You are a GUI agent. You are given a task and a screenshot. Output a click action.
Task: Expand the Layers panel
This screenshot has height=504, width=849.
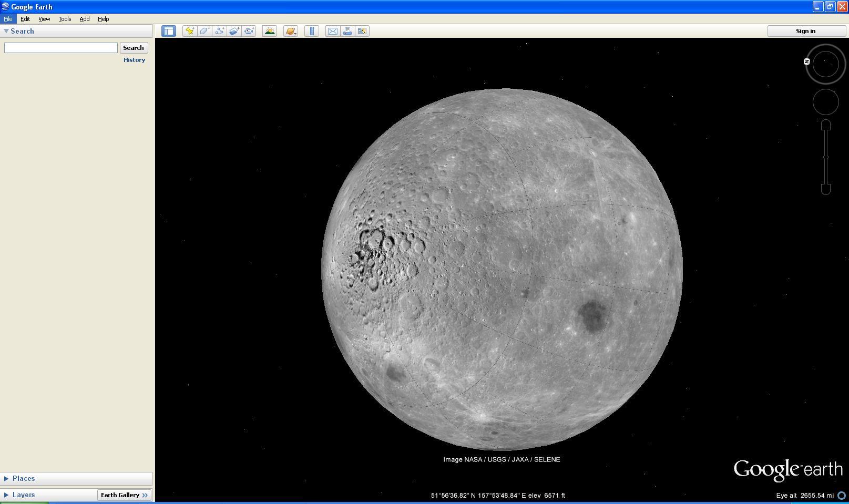pyautogui.click(x=24, y=495)
